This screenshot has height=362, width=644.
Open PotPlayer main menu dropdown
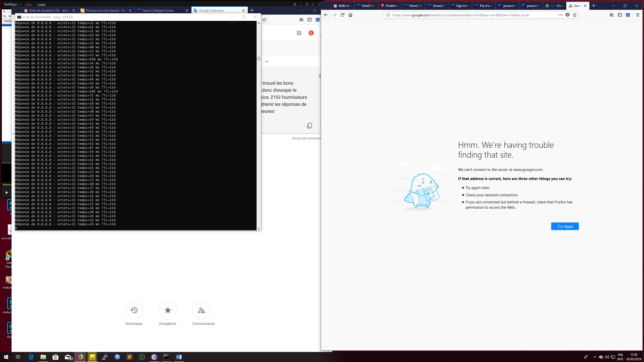click(12, 5)
